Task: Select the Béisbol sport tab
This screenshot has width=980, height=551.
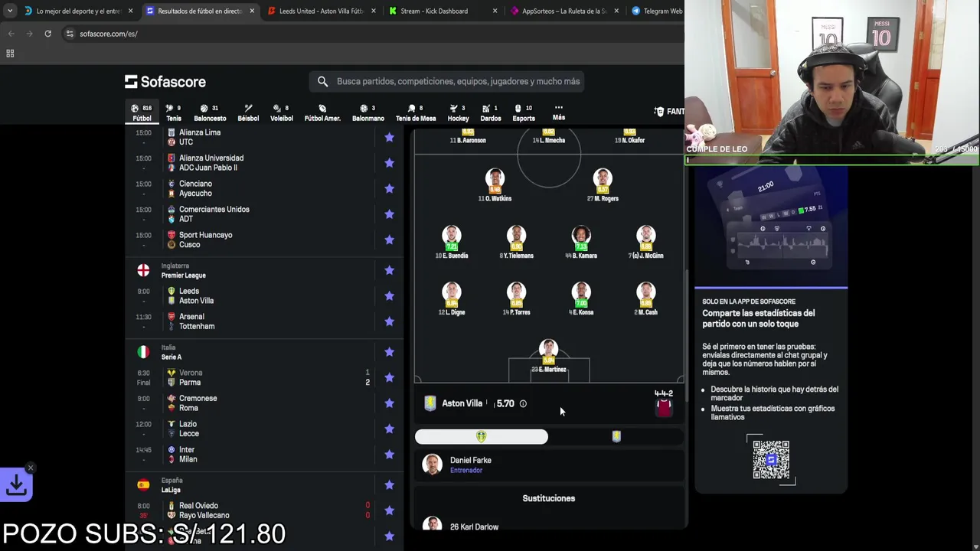Action: pyautogui.click(x=248, y=112)
